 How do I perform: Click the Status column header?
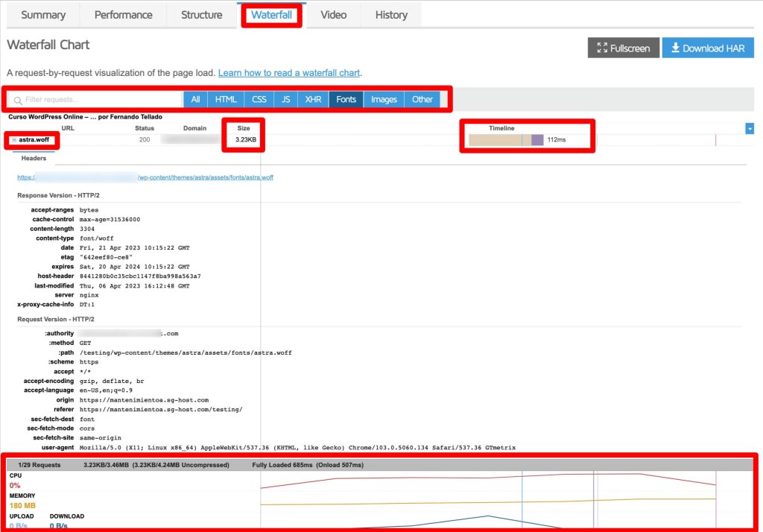click(145, 128)
